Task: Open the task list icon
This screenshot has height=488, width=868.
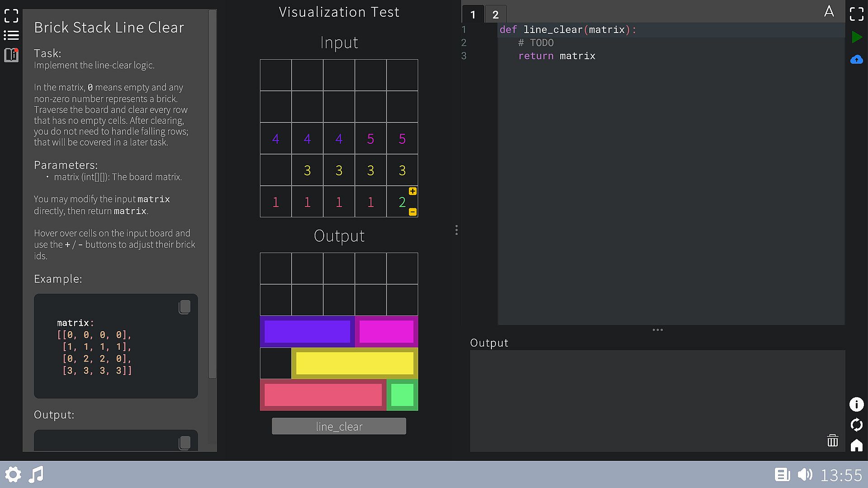Action: coord(11,35)
